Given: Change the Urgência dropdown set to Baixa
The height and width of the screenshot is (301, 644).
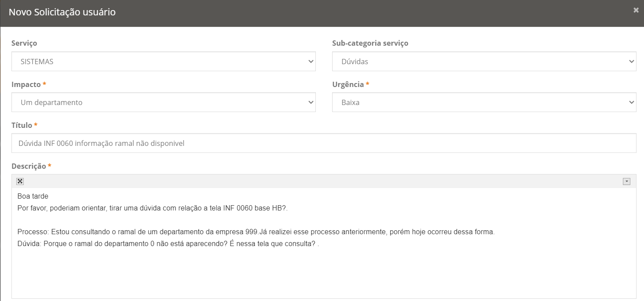Looking at the screenshot, I should pyautogui.click(x=484, y=102).
